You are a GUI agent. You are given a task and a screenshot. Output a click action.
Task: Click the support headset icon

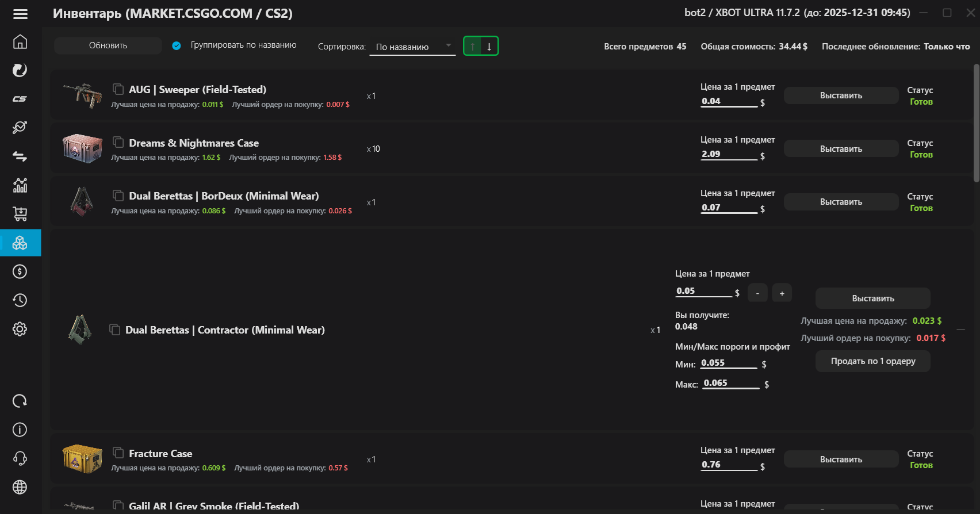20,458
